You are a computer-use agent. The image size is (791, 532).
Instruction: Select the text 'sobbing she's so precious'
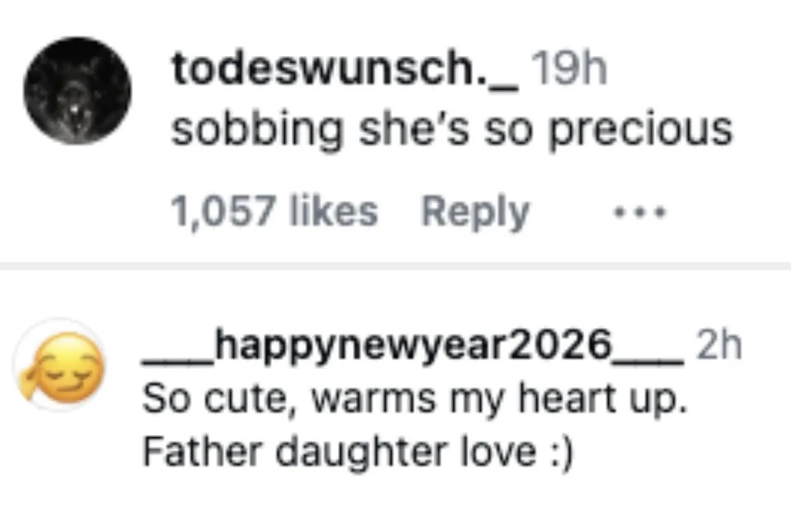tap(452, 128)
